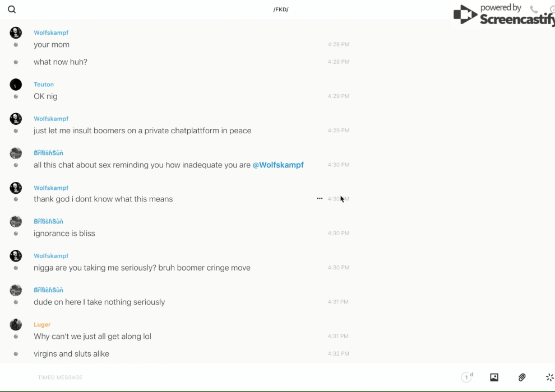
Task: Click the Teuton username label
Action: coord(44,85)
